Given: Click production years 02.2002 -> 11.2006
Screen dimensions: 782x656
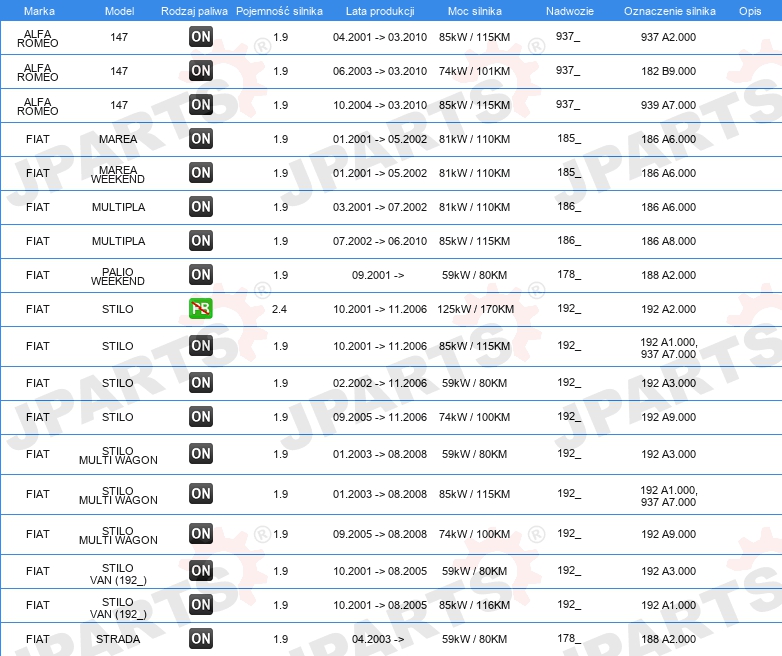Looking at the screenshot, I should coord(380,383).
